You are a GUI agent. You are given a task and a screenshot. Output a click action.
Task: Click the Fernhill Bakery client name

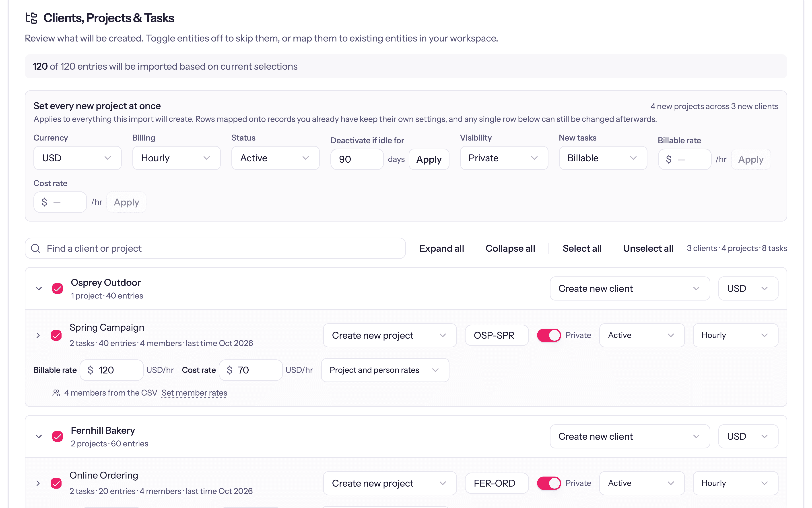(x=103, y=430)
